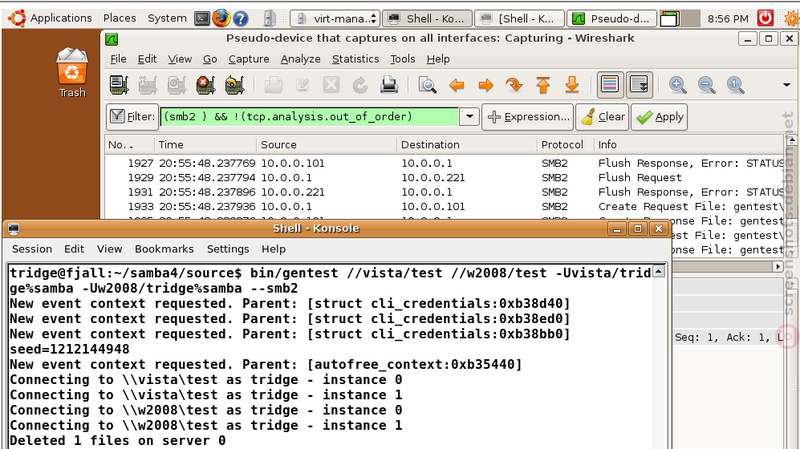The image size is (800, 449).
Task: Go forward in packet history arrow
Action: (486, 85)
